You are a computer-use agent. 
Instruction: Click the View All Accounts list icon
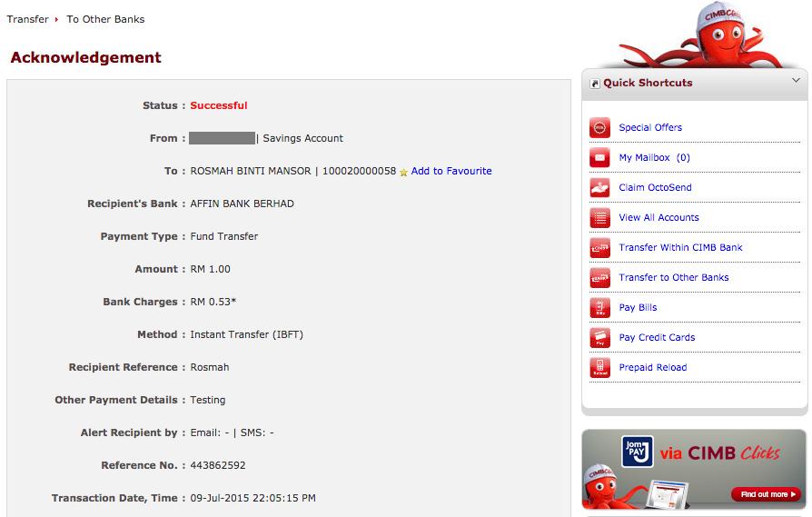599,217
